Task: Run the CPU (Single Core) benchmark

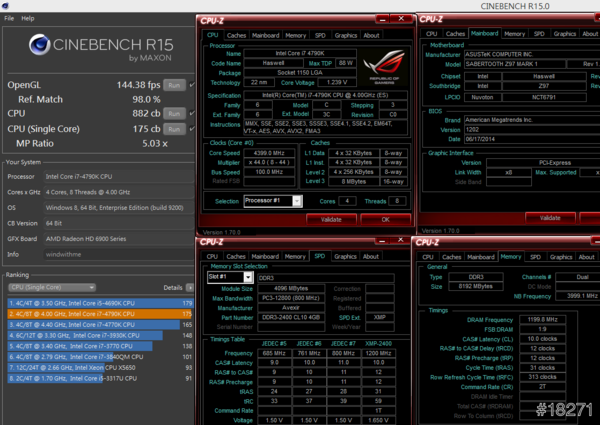Action: point(174,128)
